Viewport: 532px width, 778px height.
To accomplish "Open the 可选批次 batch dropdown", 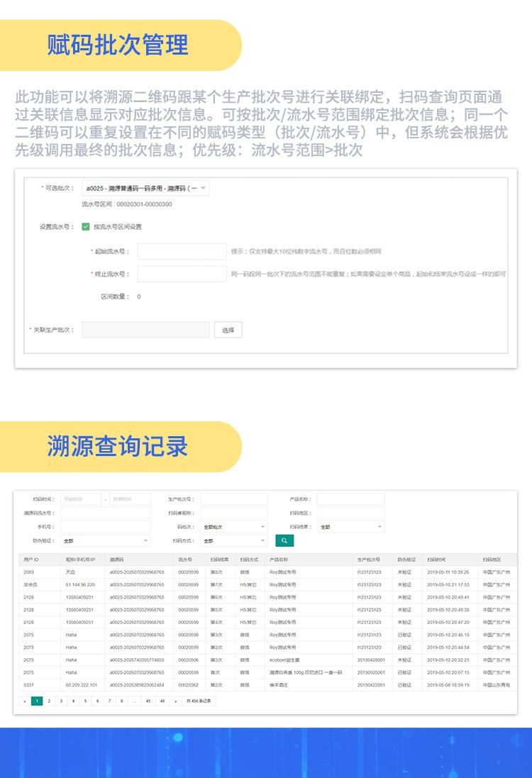I will click(x=145, y=189).
